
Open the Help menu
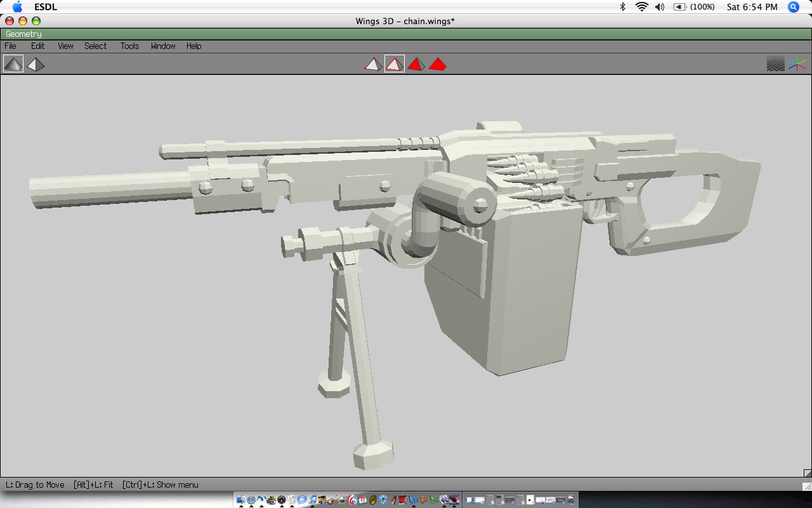click(x=193, y=46)
